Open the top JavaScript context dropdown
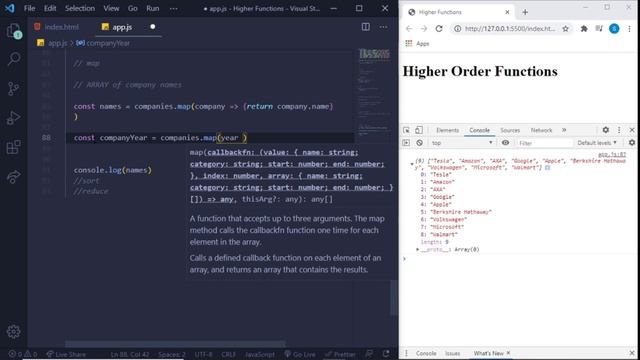The width and height of the screenshot is (640, 360). coord(462,143)
